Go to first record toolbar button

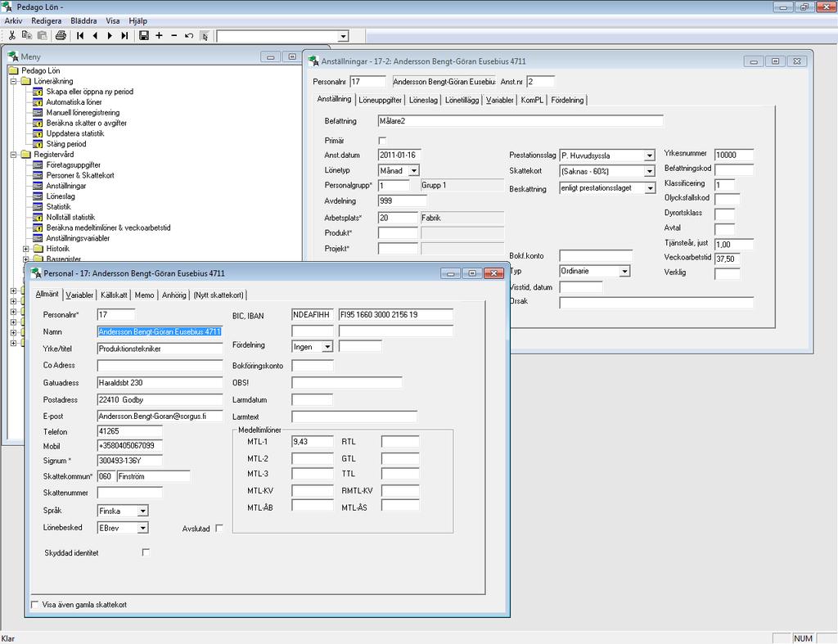coord(80,36)
